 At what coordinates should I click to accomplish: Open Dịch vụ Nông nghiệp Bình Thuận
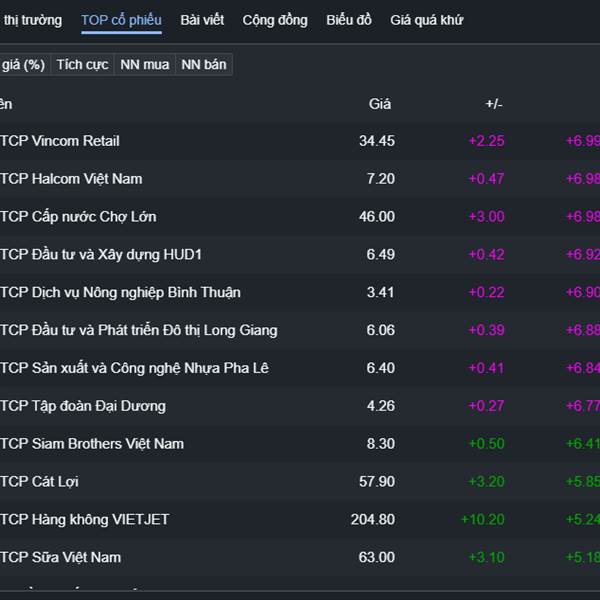coord(120,293)
